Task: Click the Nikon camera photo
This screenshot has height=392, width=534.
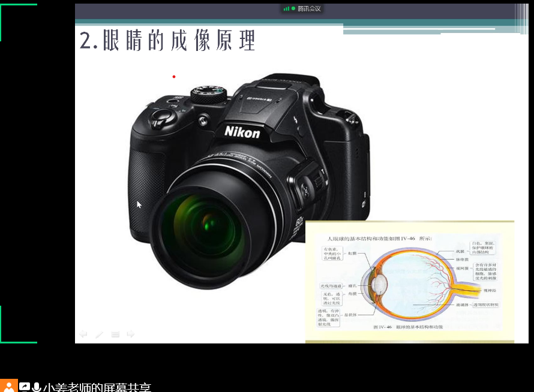Action: pyautogui.click(x=249, y=180)
